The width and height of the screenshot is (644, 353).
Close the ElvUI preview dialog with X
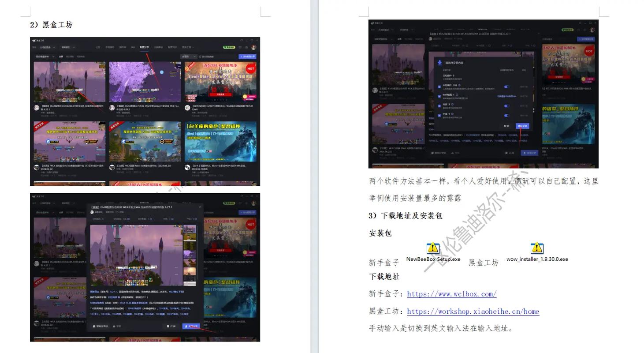click(200, 207)
